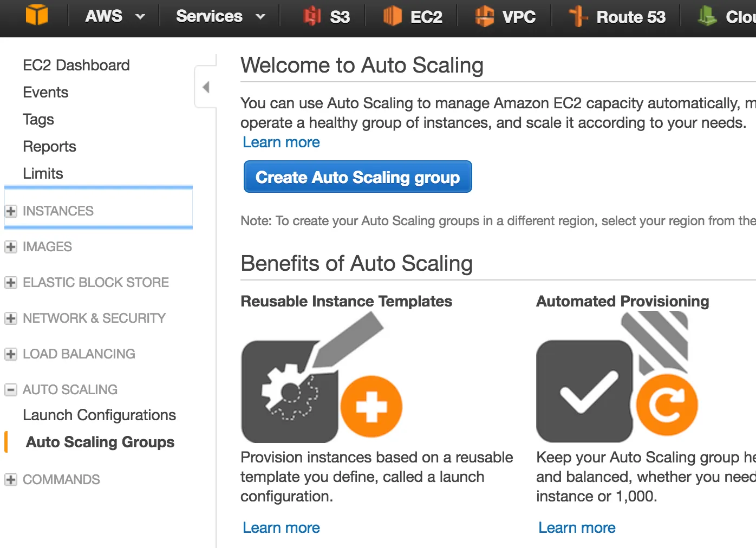The width and height of the screenshot is (756, 548).
Task: Click Learn more under Automated Provisioning
Action: point(577,528)
